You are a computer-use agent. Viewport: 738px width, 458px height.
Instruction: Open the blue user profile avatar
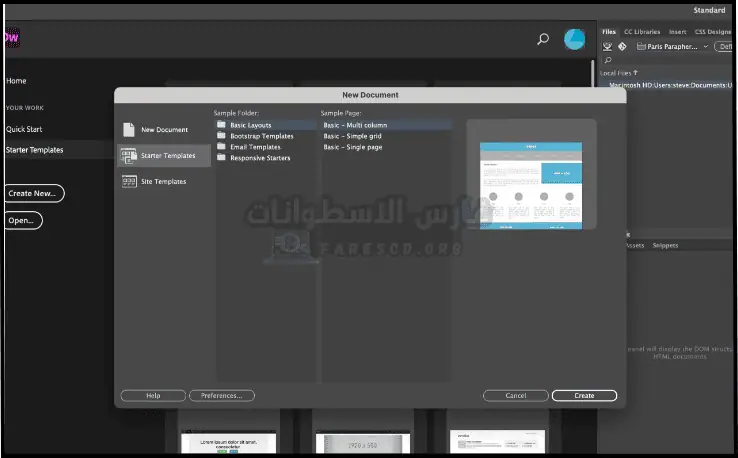[574, 39]
